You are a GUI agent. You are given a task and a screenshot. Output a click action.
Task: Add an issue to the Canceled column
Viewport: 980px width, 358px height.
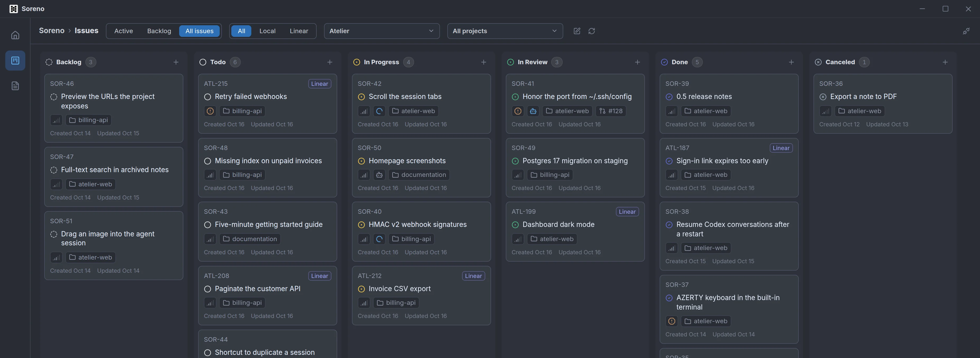pyautogui.click(x=945, y=62)
